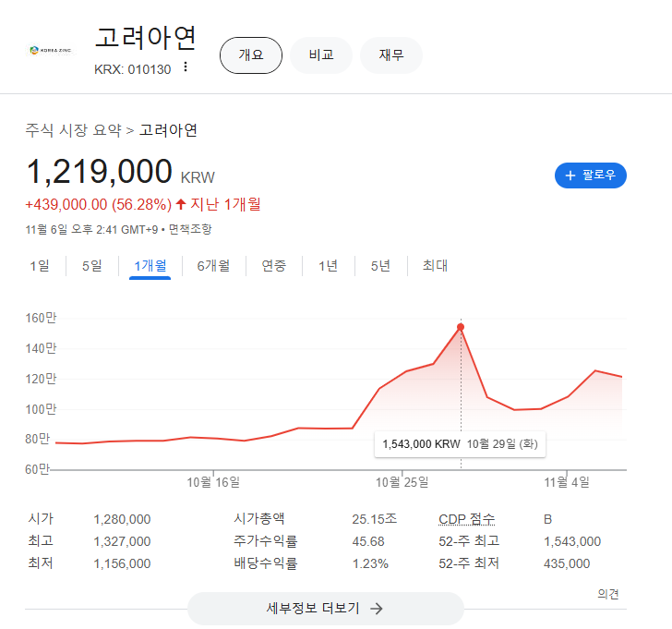Click the +439,000.00 (56.28%) change text
Screen dimensions: 672x629
[x=99, y=204]
